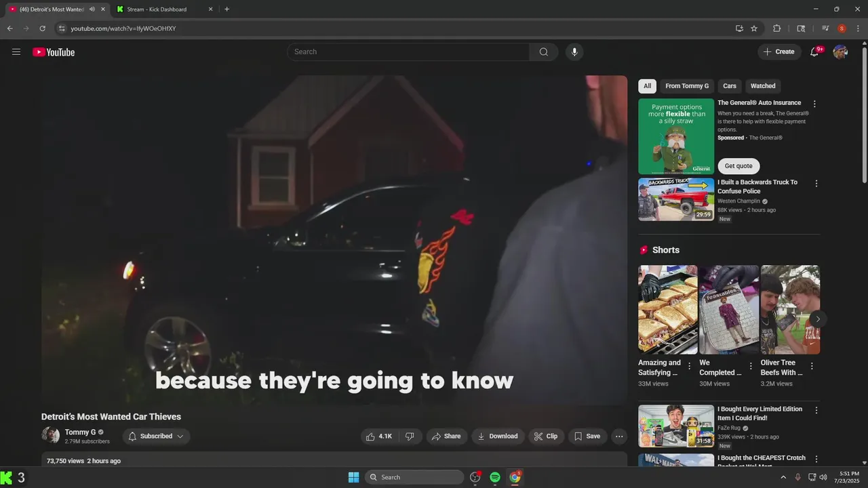Open Chrome three-dot menu
The height and width of the screenshot is (488, 868).
[858, 28]
